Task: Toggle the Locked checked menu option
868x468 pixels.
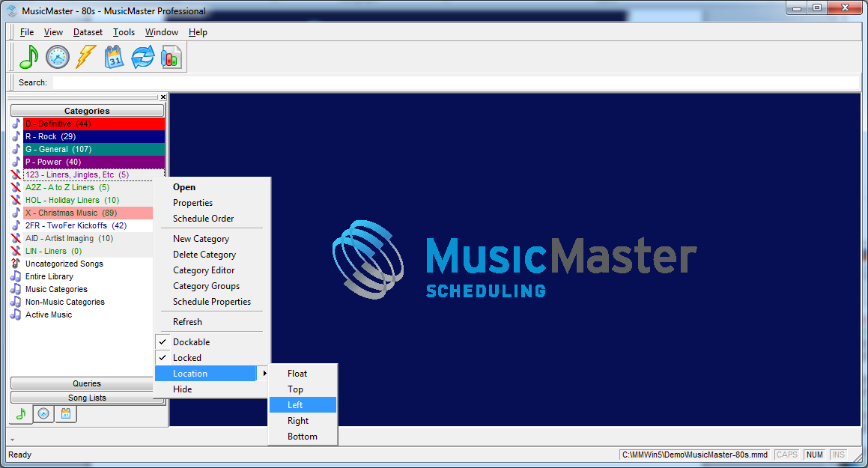Action: pyautogui.click(x=187, y=358)
